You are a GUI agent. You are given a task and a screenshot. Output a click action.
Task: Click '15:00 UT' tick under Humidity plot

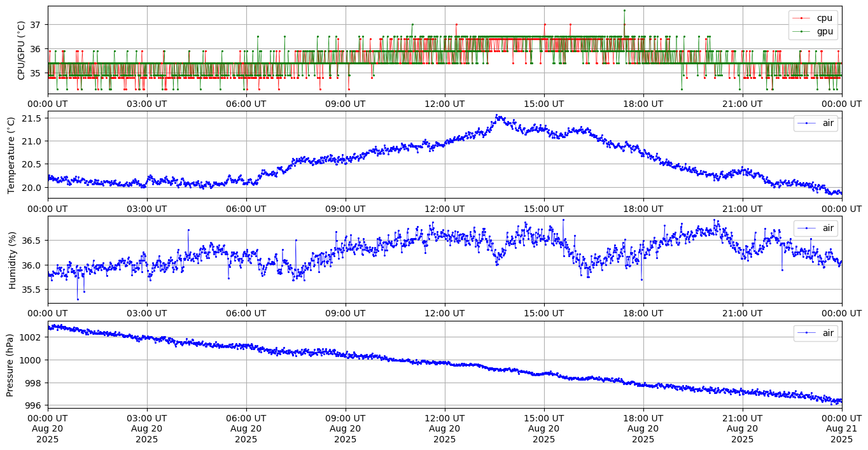[x=544, y=314]
